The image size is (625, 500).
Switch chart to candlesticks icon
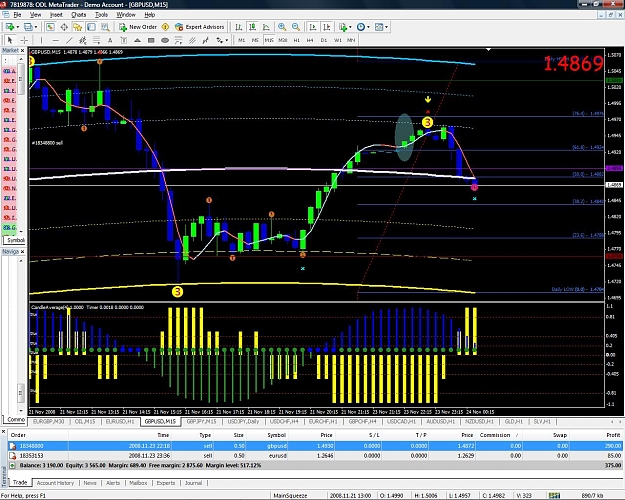click(x=252, y=27)
